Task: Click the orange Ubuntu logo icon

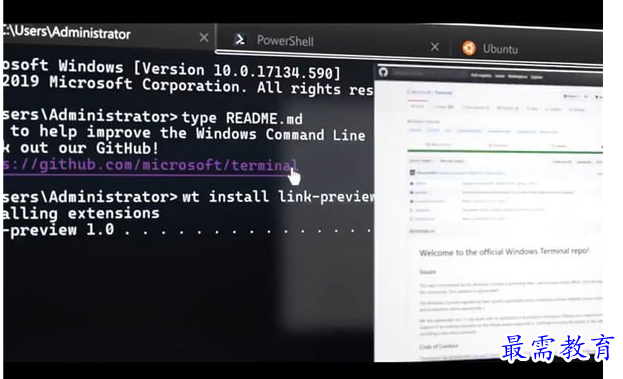Action: point(469,48)
